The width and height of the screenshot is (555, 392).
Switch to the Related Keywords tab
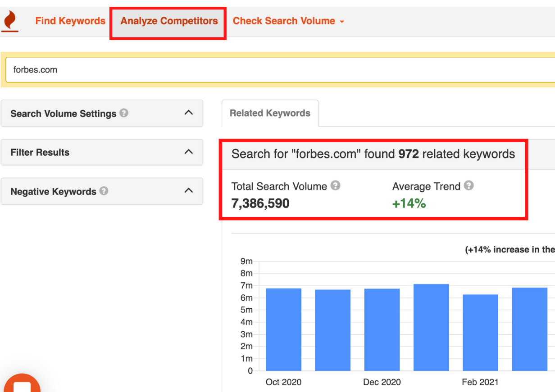269,113
